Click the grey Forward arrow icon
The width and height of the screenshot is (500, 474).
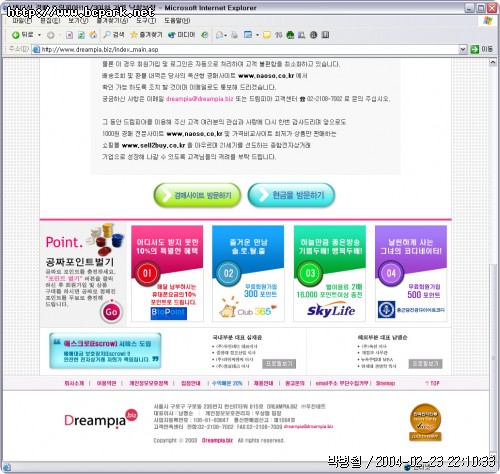click(51, 35)
